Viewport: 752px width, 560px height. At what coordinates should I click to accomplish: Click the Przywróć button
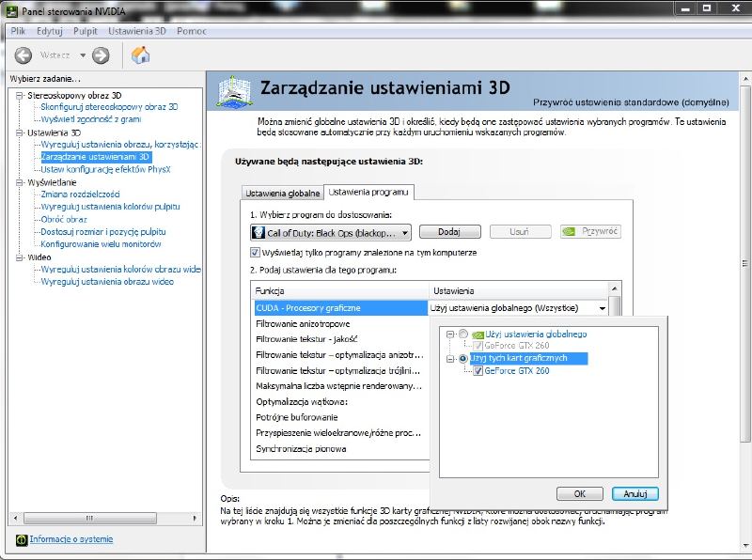click(591, 232)
